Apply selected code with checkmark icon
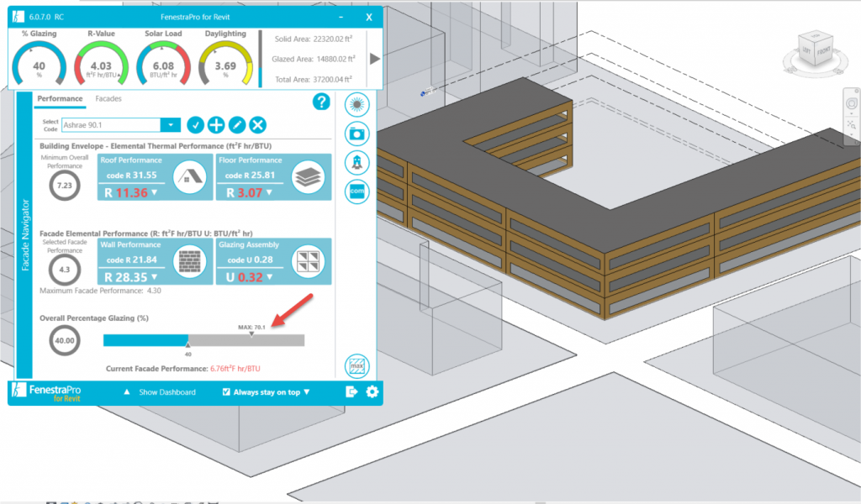The height and width of the screenshot is (504, 861). 195,125
